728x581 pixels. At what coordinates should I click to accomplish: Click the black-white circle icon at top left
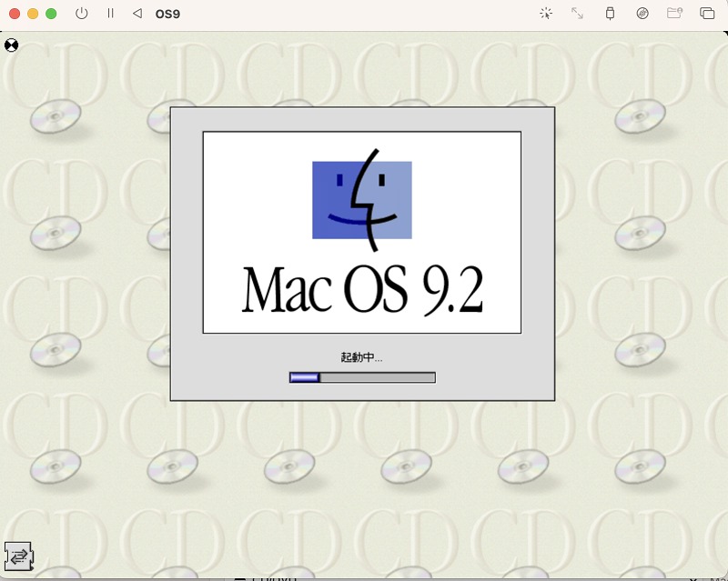[11, 45]
